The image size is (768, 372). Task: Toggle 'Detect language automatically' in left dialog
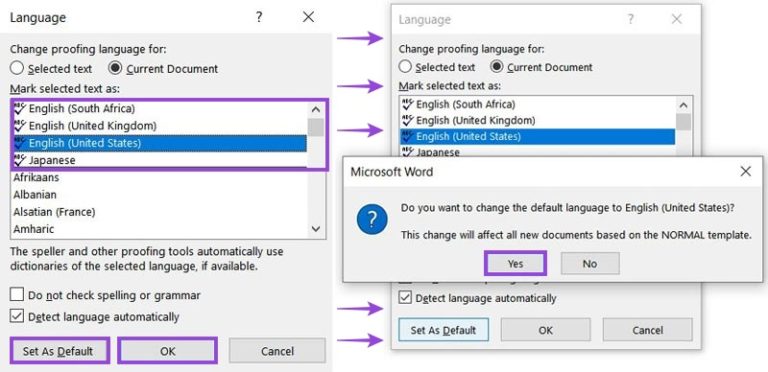click(x=17, y=316)
